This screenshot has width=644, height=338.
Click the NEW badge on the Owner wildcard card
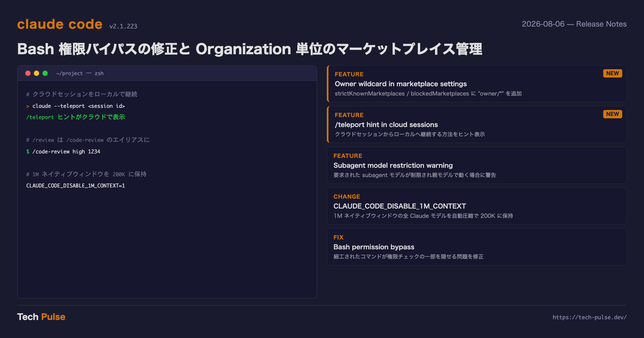pyautogui.click(x=613, y=74)
